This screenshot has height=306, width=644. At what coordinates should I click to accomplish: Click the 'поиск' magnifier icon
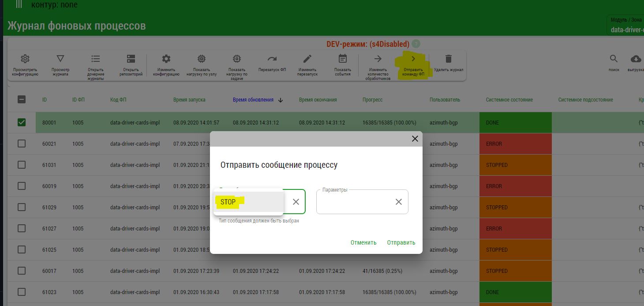click(x=614, y=59)
